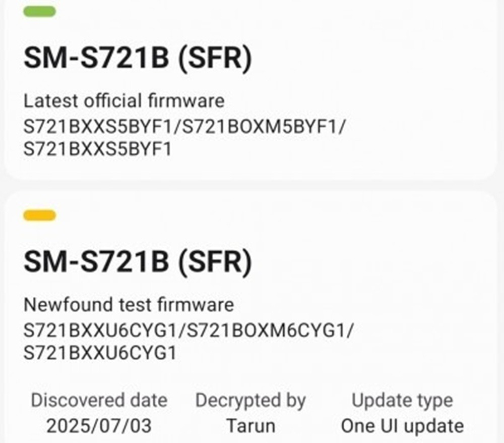Select the "One UI update" value

click(402, 426)
